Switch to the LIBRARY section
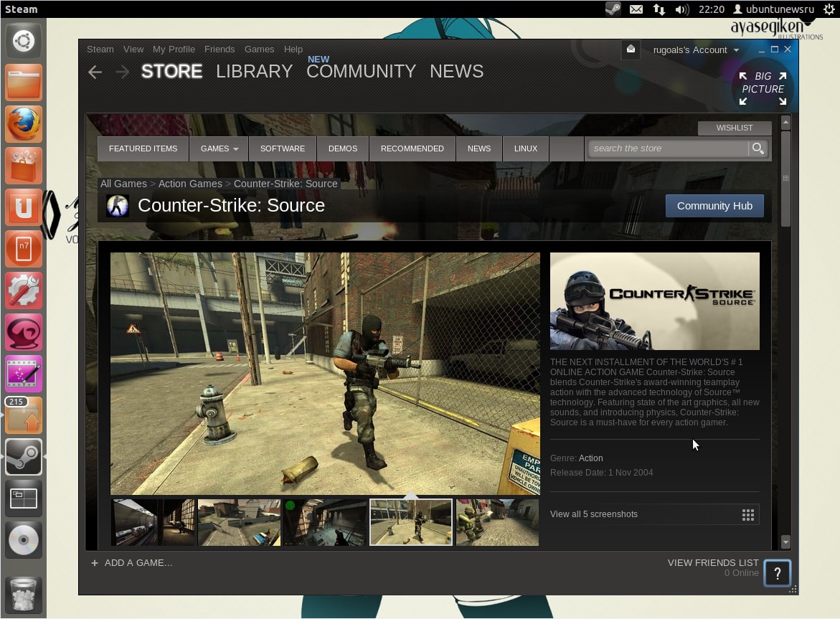The image size is (840, 619). (255, 71)
